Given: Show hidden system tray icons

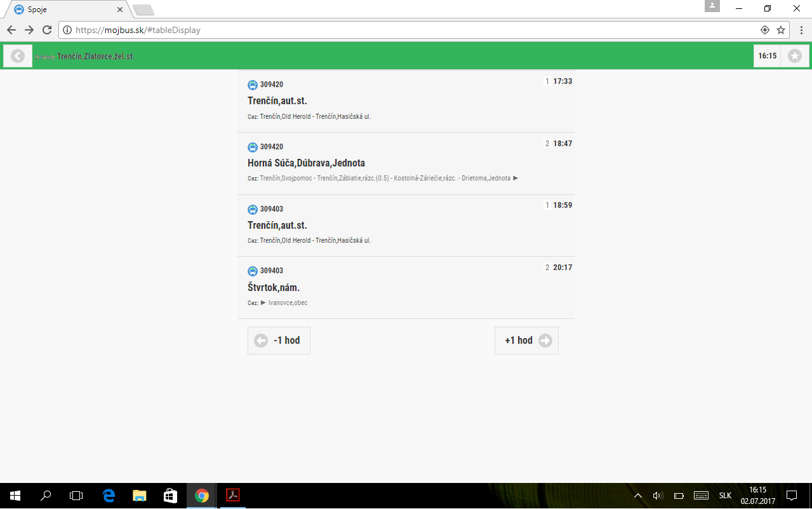Looking at the screenshot, I should (638, 496).
